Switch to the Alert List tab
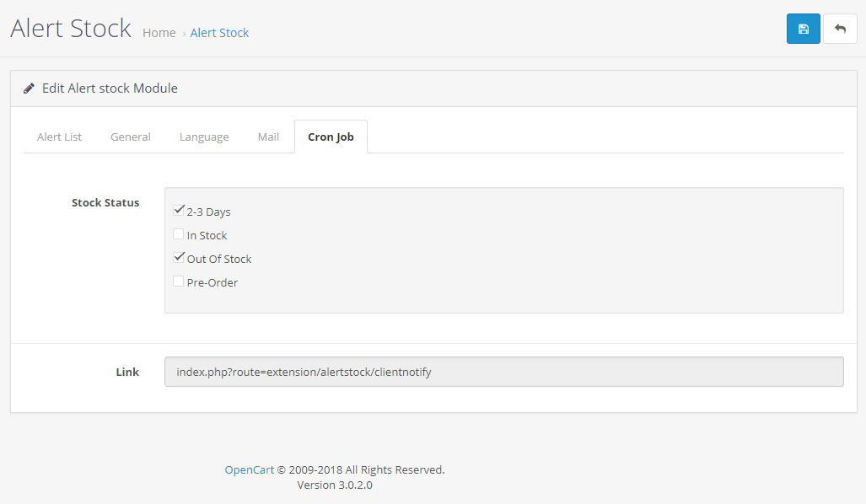 click(59, 137)
